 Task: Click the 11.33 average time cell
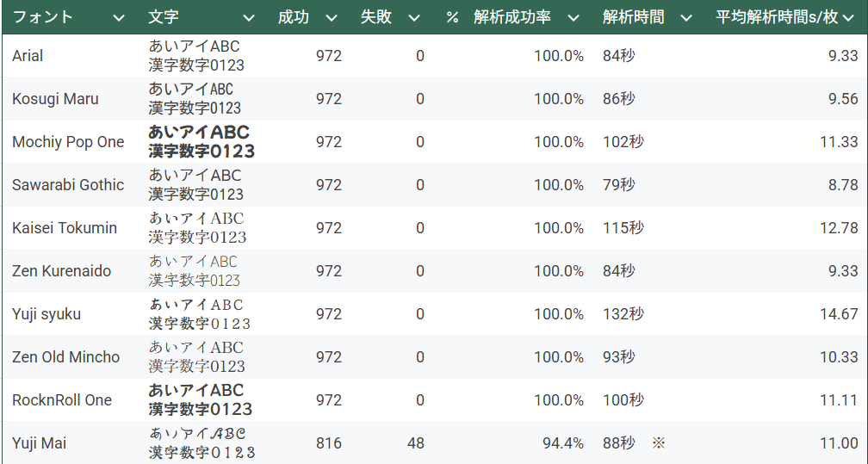[x=839, y=142]
